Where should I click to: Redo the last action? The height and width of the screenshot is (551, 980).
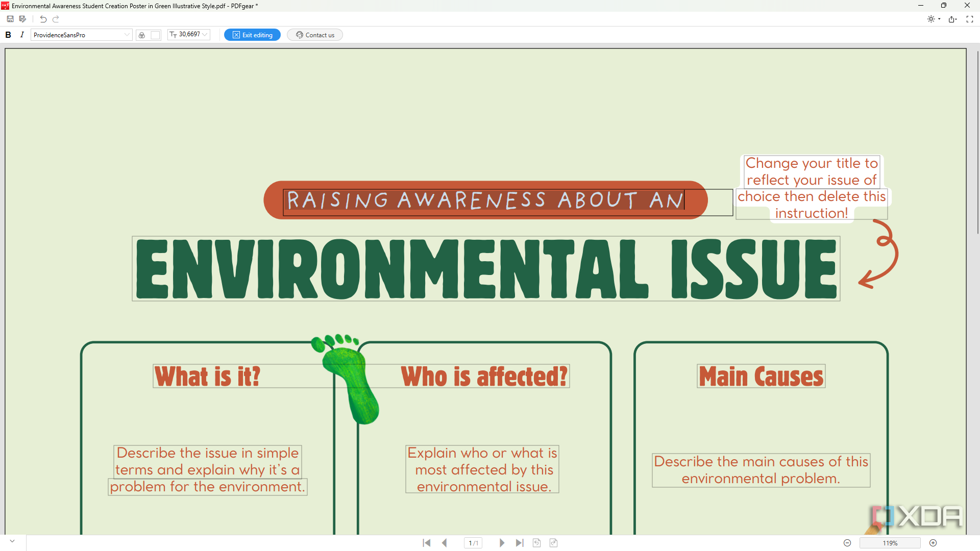[x=56, y=19]
